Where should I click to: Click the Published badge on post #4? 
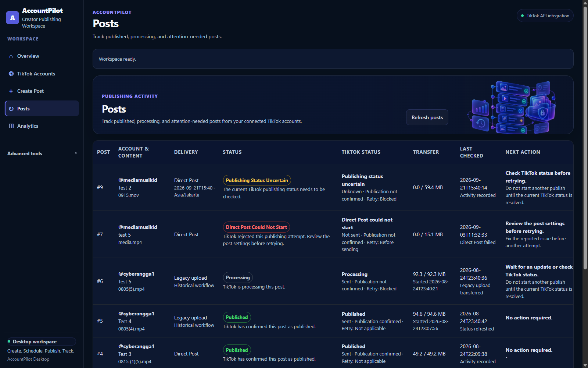click(x=237, y=350)
